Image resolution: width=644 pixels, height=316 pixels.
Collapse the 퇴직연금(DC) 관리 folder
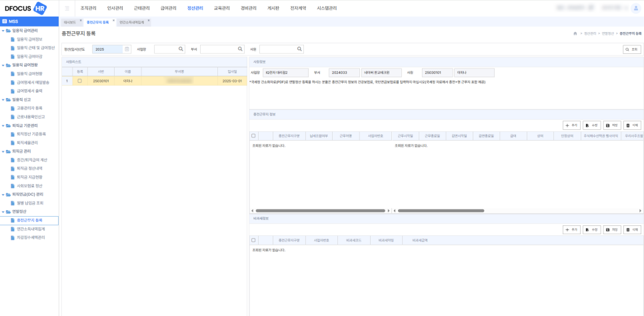(x=3, y=195)
